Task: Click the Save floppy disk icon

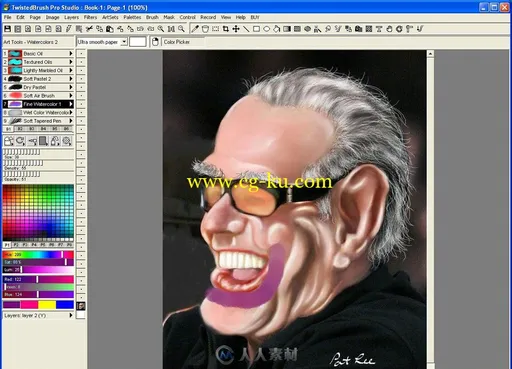Action: (7, 29)
